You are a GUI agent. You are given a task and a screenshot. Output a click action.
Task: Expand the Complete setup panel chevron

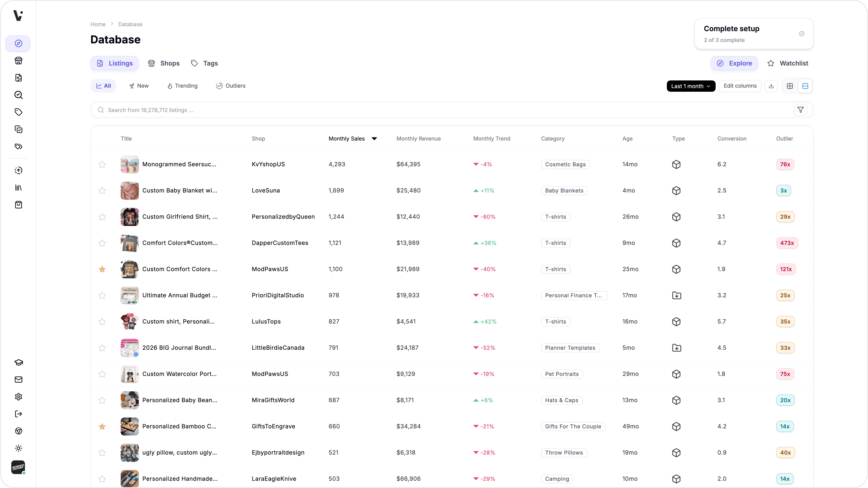(x=802, y=34)
